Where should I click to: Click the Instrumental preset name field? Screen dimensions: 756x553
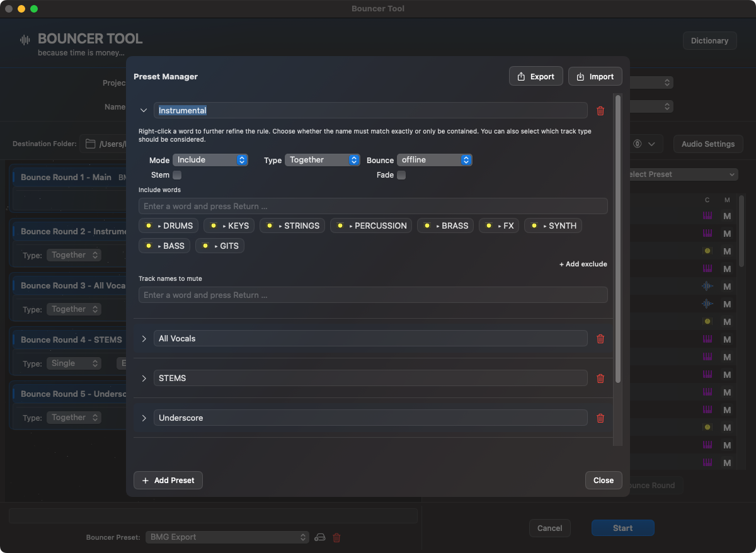(370, 111)
